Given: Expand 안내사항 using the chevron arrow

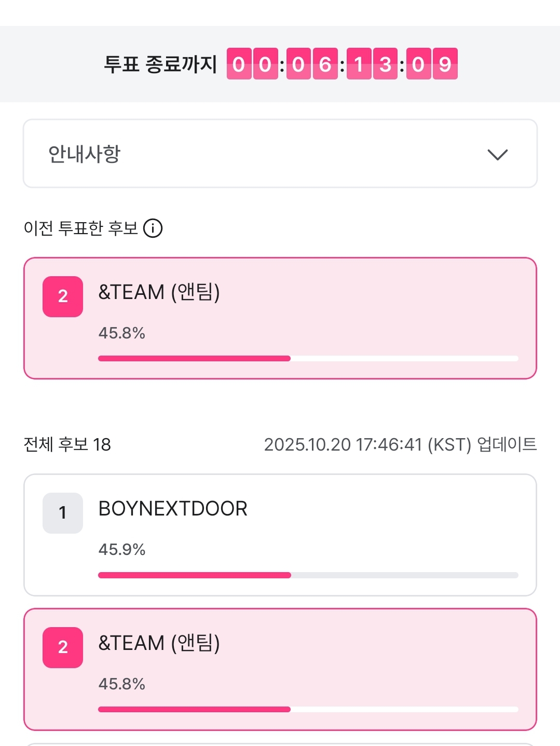Looking at the screenshot, I should pyautogui.click(x=497, y=154).
